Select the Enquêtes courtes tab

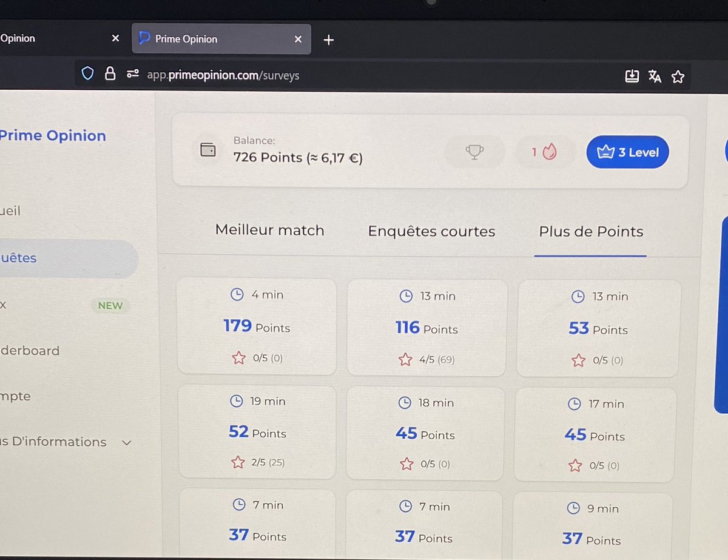click(x=431, y=231)
